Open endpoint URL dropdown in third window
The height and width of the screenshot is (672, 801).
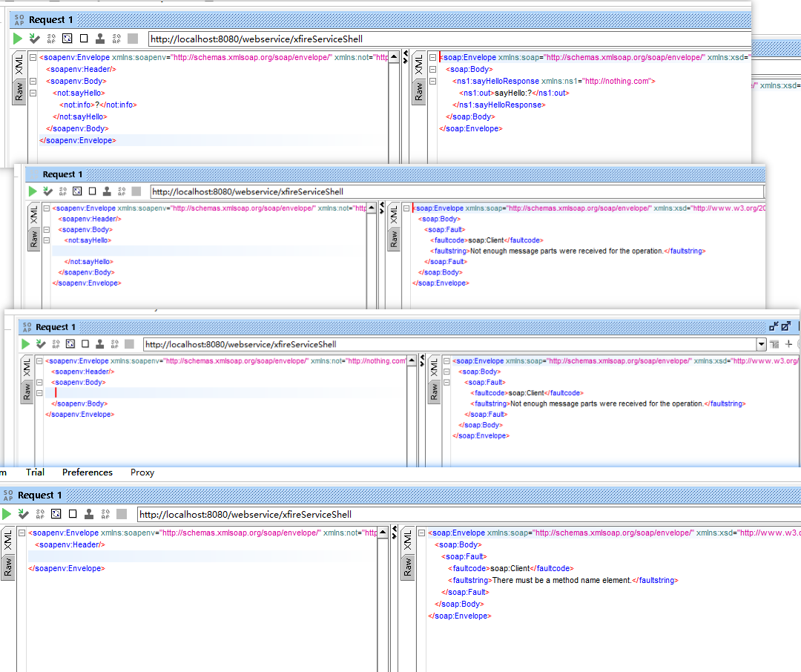pyautogui.click(x=761, y=344)
